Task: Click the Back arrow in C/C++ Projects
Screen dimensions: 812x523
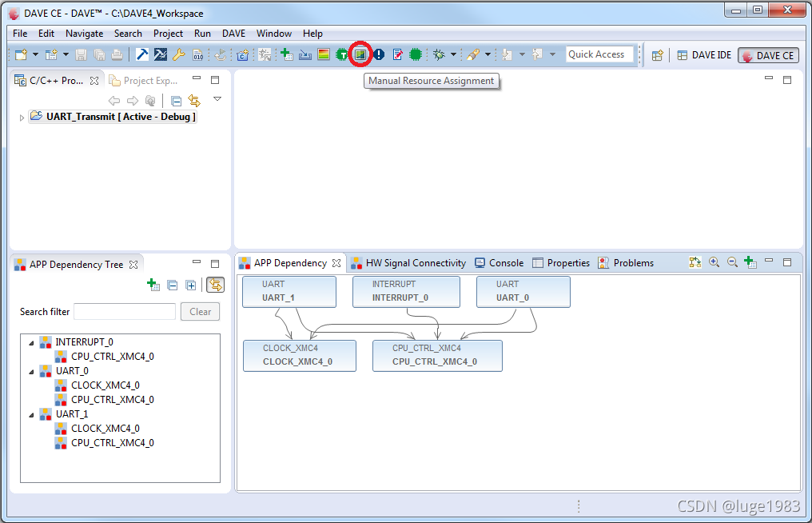Action: point(114,101)
